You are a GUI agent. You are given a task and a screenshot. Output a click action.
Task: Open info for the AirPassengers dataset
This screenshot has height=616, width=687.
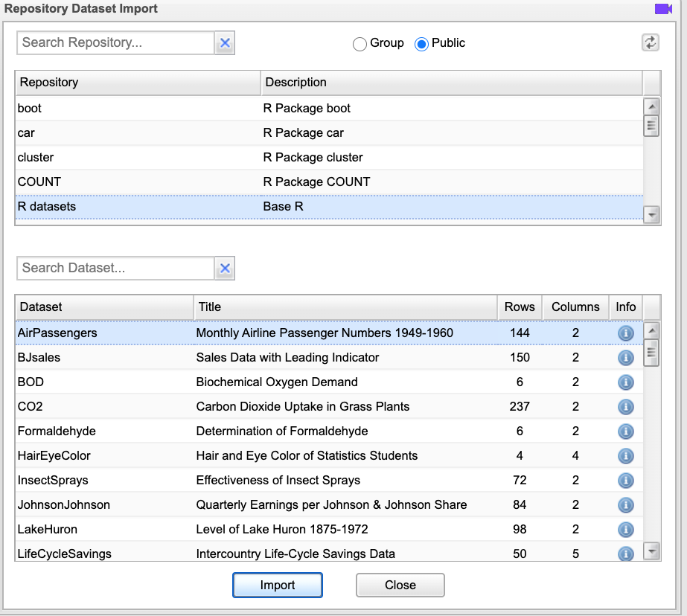[626, 333]
